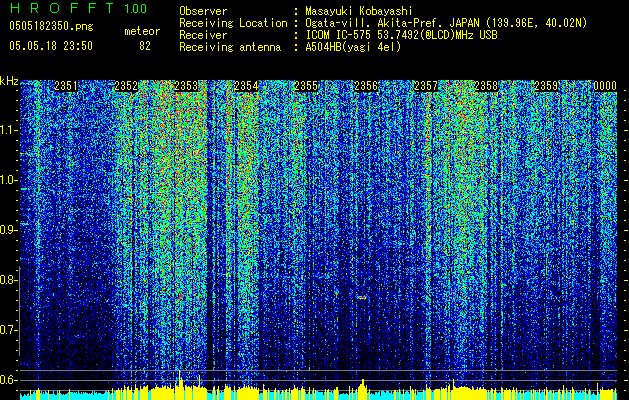Click the HROFFT 1.0.0 title text
The height and width of the screenshot is (400, 629).
coord(79,8)
